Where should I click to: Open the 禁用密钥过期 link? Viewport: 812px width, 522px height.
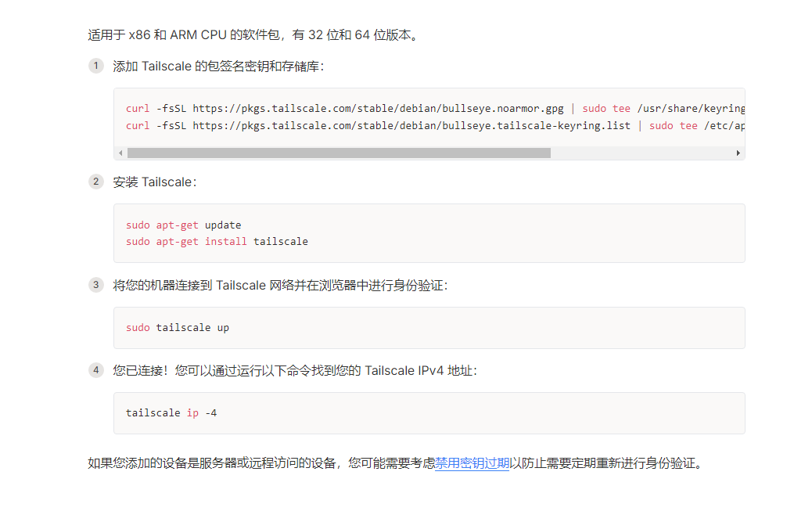(472, 463)
